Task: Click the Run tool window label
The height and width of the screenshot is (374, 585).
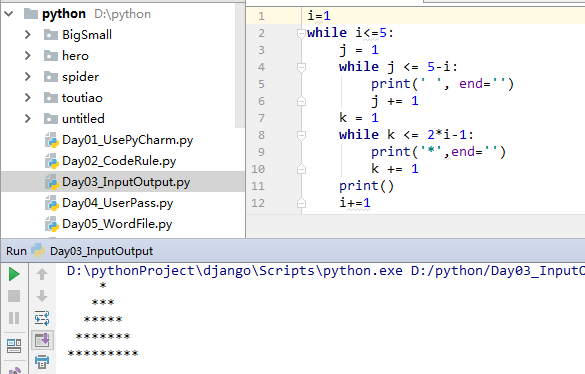Action: (16, 251)
